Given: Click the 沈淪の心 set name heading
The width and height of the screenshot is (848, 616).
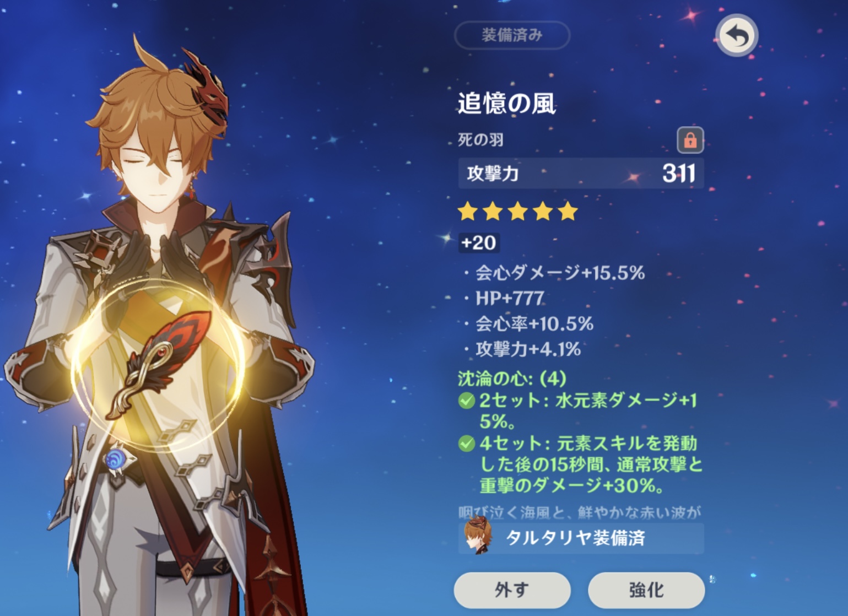Looking at the screenshot, I should (512, 379).
